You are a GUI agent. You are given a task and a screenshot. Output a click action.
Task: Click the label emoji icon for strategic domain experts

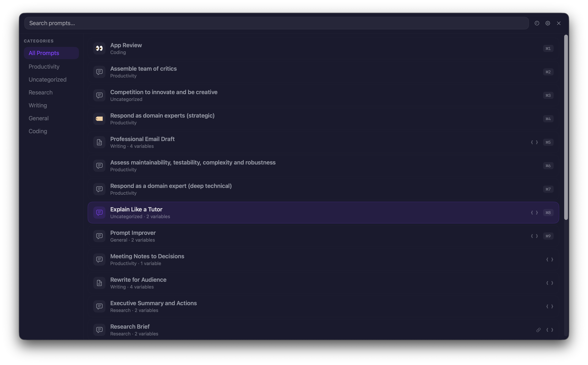pos(99,119)
